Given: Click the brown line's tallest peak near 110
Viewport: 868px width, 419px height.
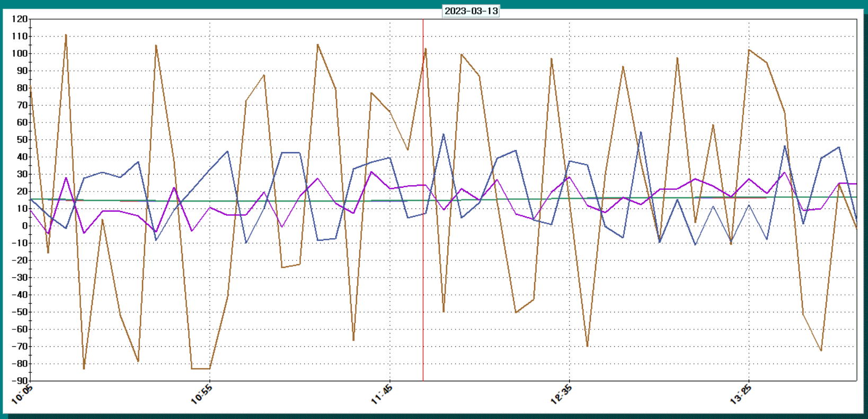Looking at the screenshot, I should point(66,36).
